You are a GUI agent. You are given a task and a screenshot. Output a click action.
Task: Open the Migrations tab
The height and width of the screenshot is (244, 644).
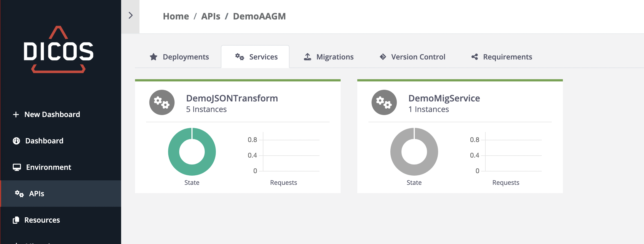[x=329, y=57]
